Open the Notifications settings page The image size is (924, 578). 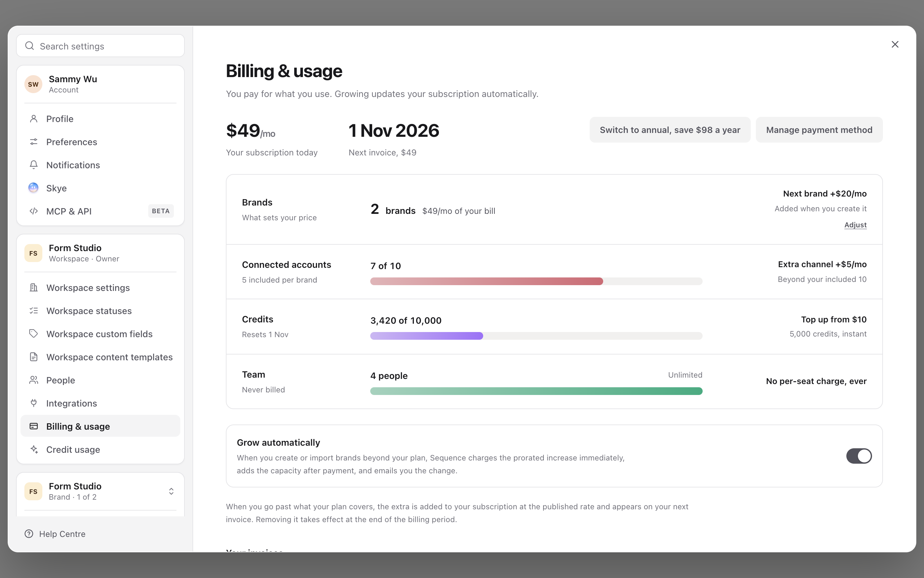(100, 165)
